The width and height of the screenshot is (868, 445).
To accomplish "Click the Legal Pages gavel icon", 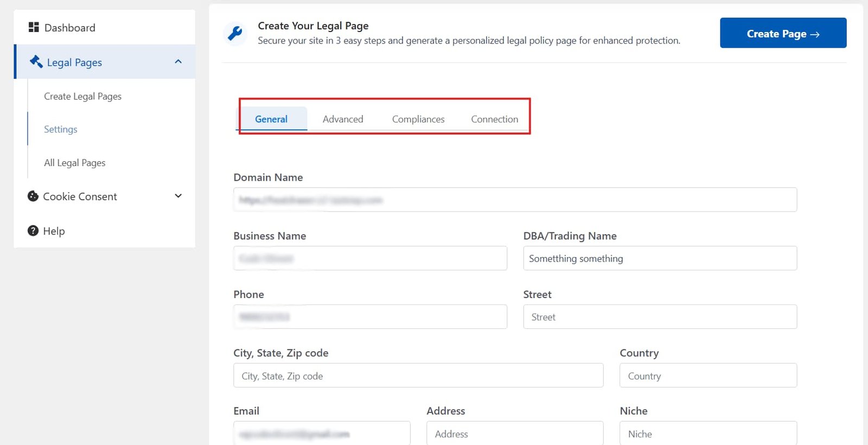I will coord(36,62).
